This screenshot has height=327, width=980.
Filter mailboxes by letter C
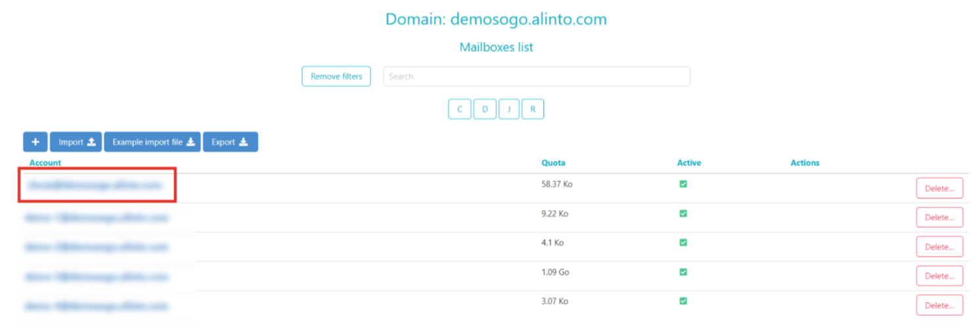coord(459,109)
